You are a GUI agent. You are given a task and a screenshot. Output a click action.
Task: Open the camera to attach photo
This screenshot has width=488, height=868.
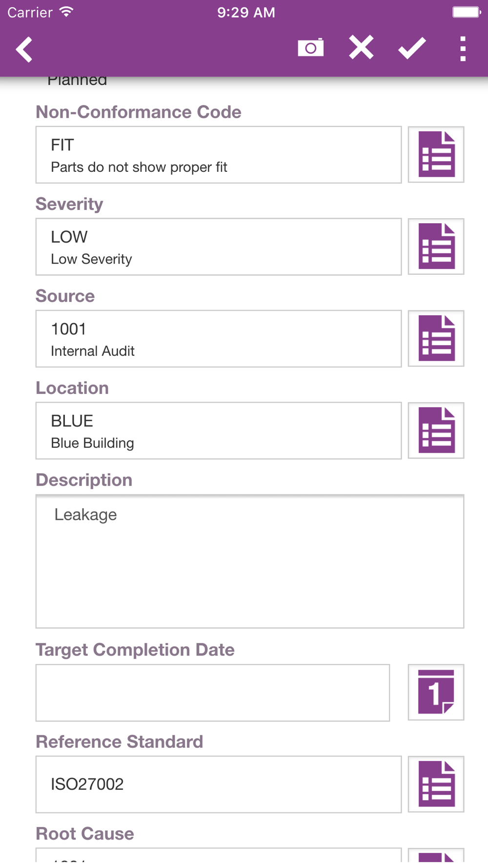pos(311,48)
